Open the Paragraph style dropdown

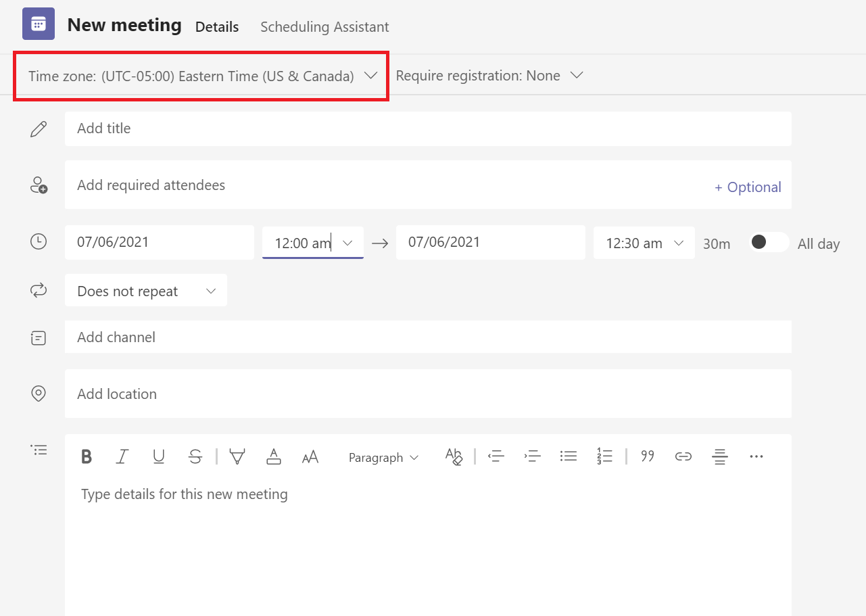(383, 458)
